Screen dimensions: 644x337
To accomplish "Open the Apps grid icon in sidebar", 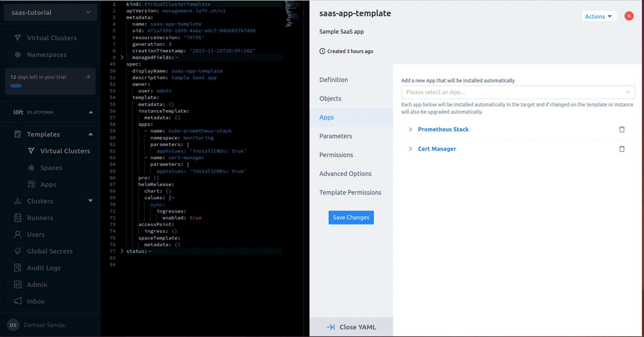I will [31, 184].
